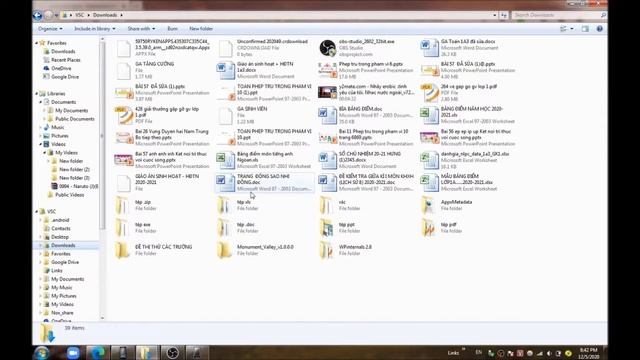
Task: Open Bai 57 anh anh inh pptx icon
Action: click(123, 160)
